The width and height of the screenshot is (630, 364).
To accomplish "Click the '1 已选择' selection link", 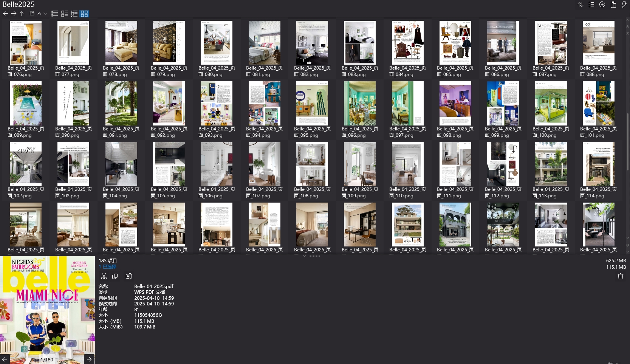I will click(108, 267).
